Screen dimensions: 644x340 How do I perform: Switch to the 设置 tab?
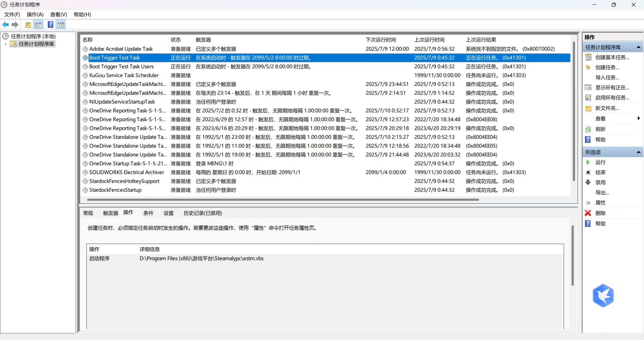[x=168, y=213]
